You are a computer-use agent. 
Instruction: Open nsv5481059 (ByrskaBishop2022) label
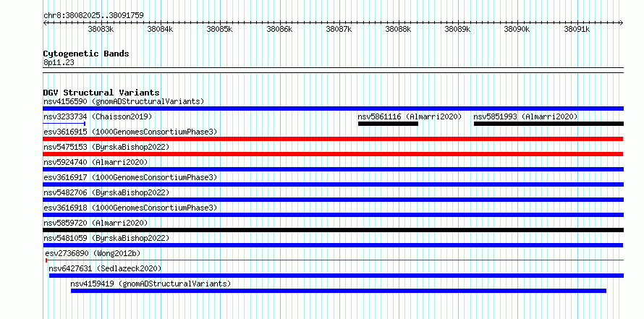[106, 238]
